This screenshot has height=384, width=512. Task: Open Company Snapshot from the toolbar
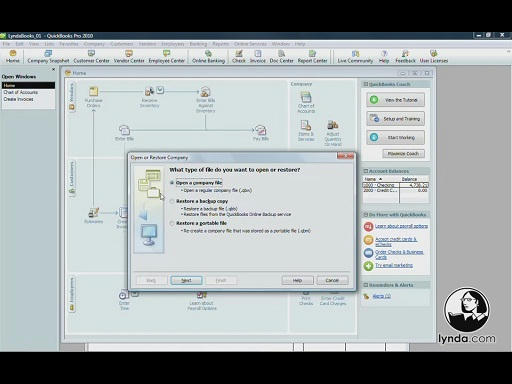(48, 56)
